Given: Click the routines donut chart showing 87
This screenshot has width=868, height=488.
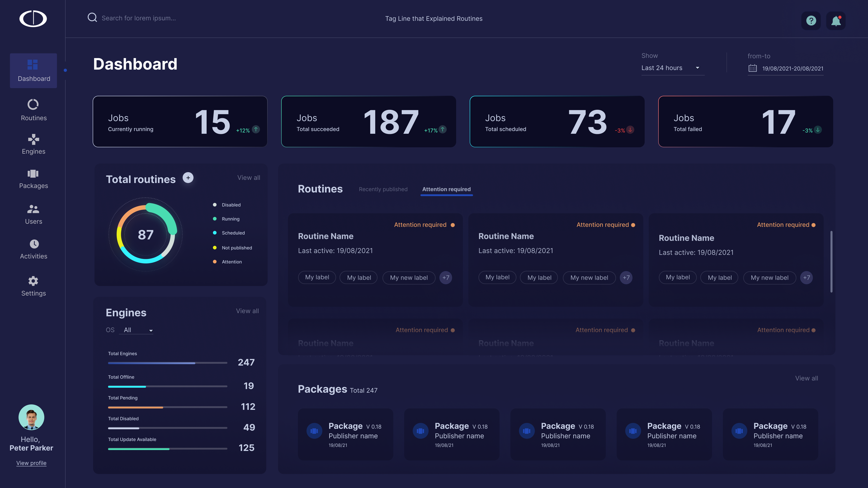Looking at the screenshot, I should tap(146, 235).
